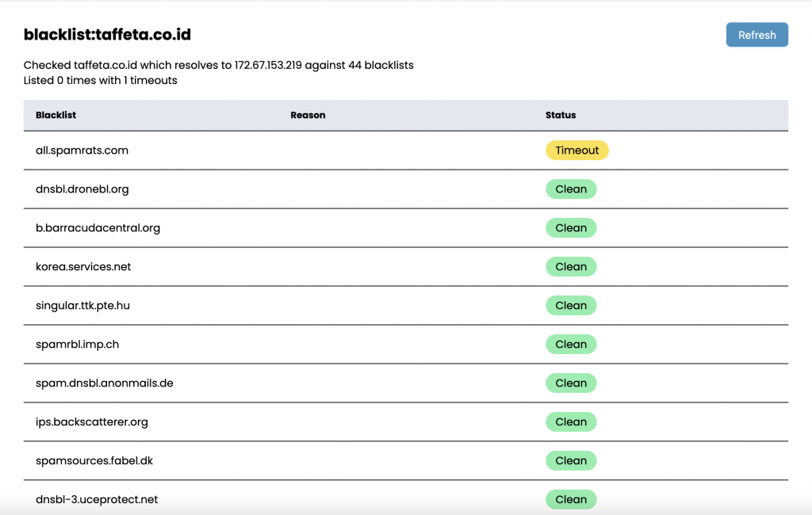Click the Clean badge for spamrbl.imp.ch

tap(571, 344)
